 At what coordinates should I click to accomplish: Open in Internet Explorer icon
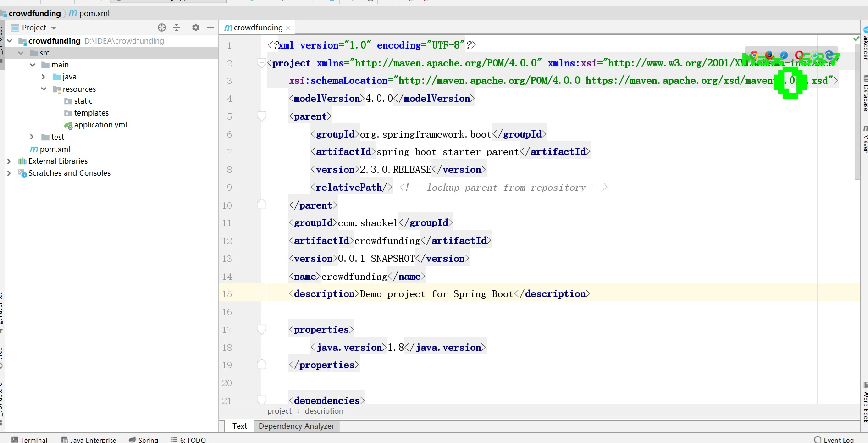[814, 55]
